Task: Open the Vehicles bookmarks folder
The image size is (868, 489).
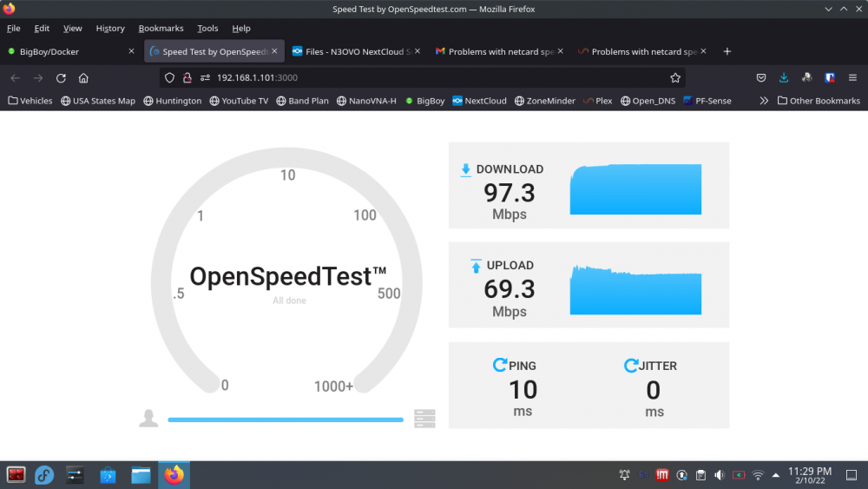Action: tap(30, 101)
